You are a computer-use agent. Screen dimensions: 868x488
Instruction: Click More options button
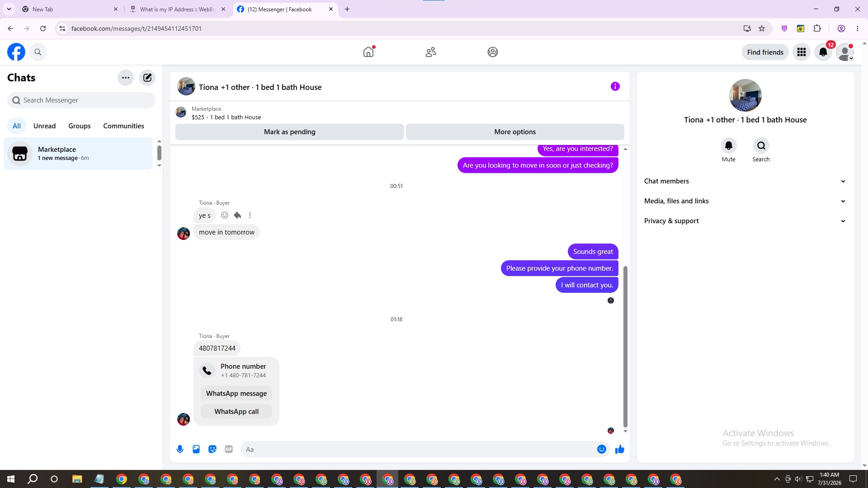[x=515, y=132]
